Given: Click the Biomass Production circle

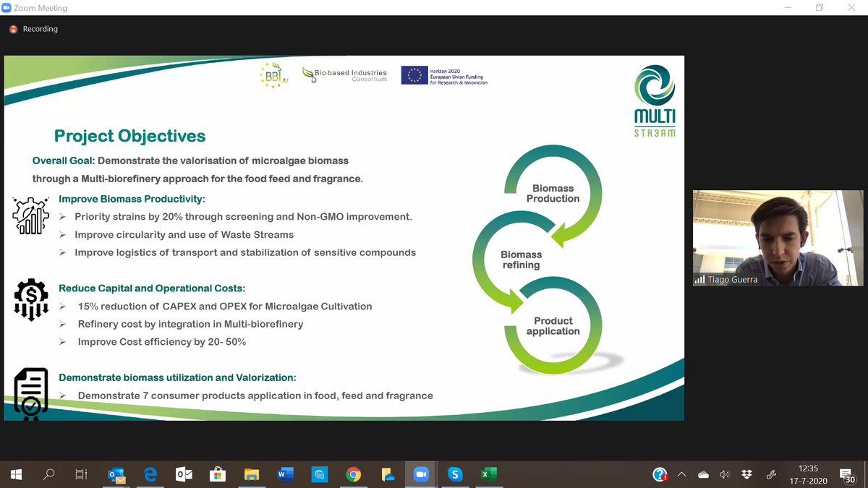Looking at the screenshot, I should tap(553, 193).
